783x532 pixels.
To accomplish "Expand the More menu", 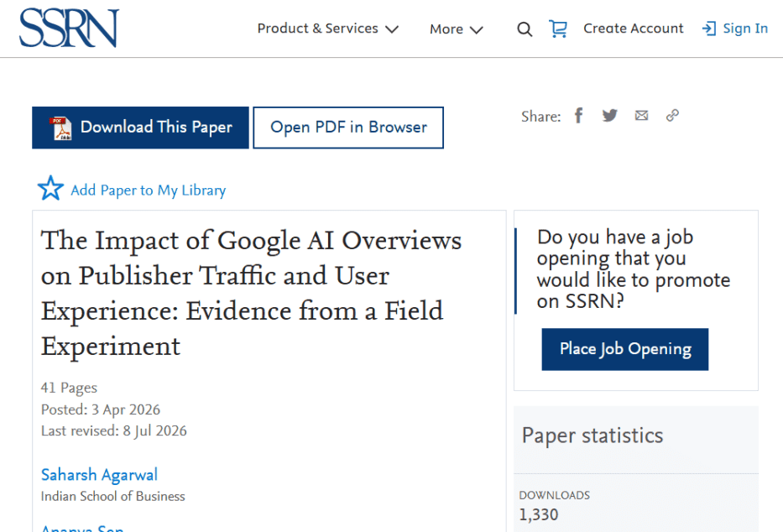I will pos(457,29).
